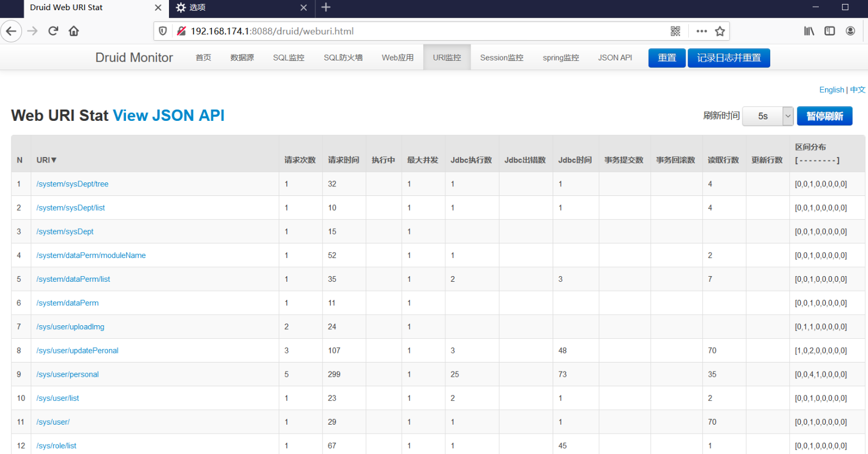Switch to the 选项 browser tab

click(x=242, y=7)
